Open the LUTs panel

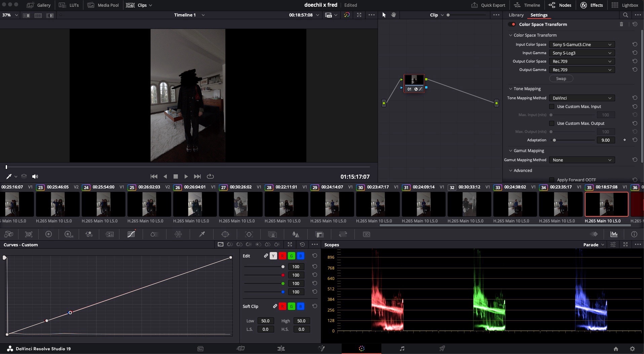[x=69, y=5]
